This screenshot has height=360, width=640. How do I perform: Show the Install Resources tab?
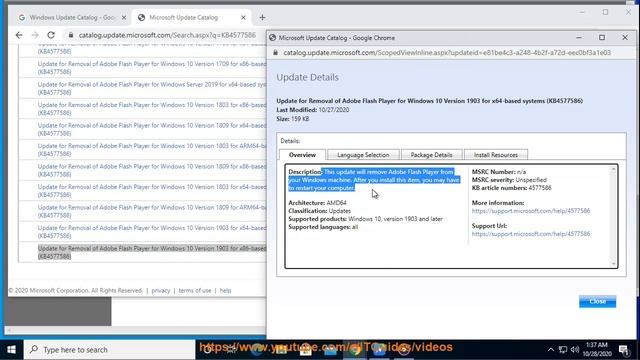[x=496, y=155]
